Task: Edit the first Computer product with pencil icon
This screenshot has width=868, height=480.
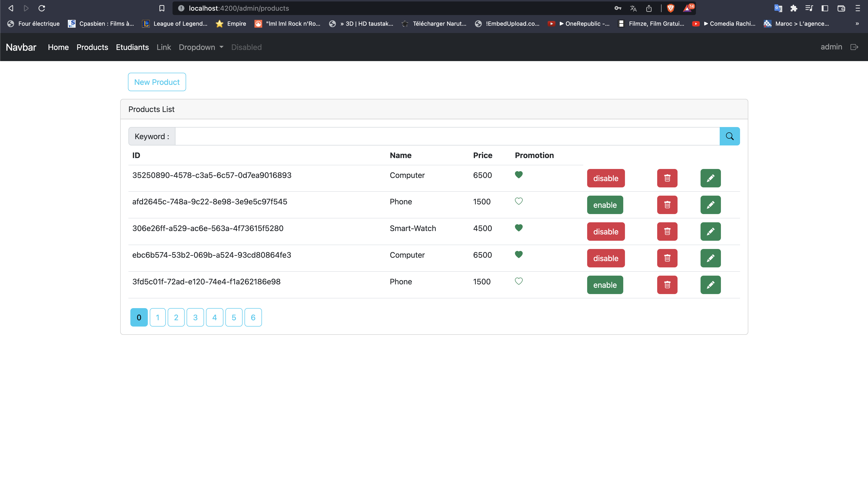Action: click(x=711, y=178)
